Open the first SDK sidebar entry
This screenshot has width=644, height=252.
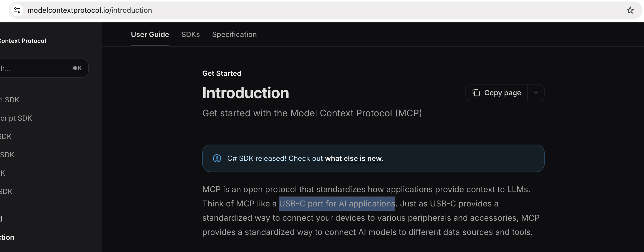point(10,100)
